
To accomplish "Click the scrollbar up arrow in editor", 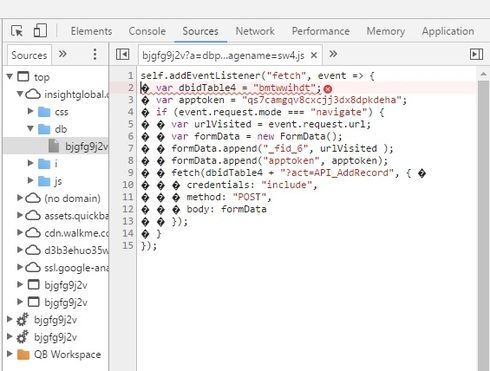I will click(x=483, y=74).
